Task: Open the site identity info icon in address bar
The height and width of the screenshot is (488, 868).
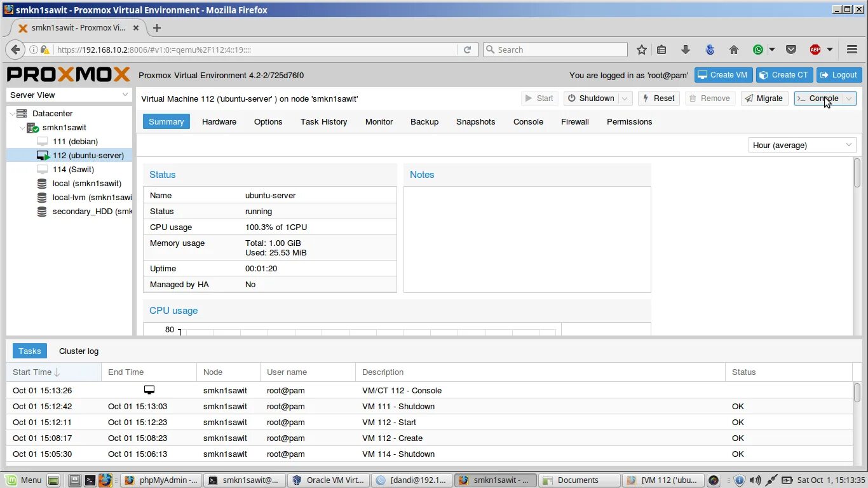Action: (33, 50)
